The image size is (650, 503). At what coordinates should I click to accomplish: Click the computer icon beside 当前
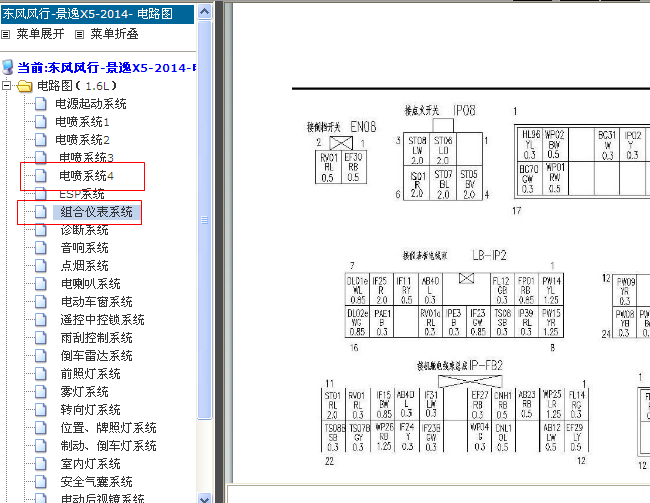coord(8,67)
